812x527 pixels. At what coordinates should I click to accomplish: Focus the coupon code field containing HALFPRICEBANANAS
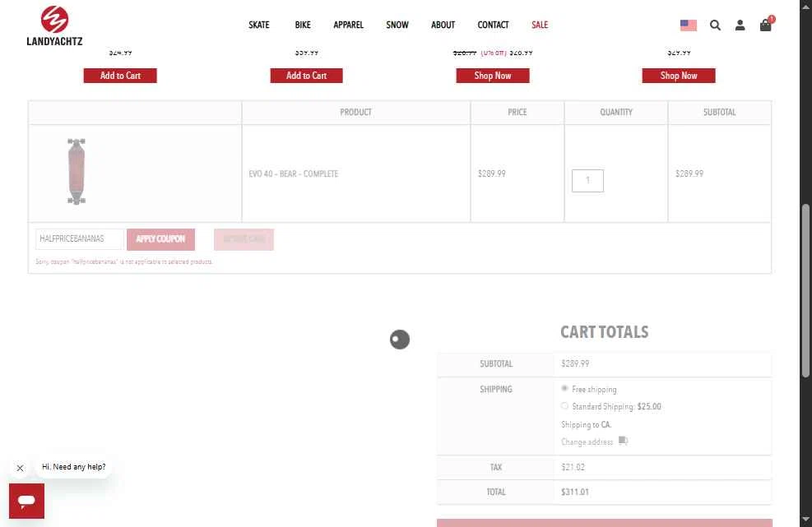[x=80, y=239]
